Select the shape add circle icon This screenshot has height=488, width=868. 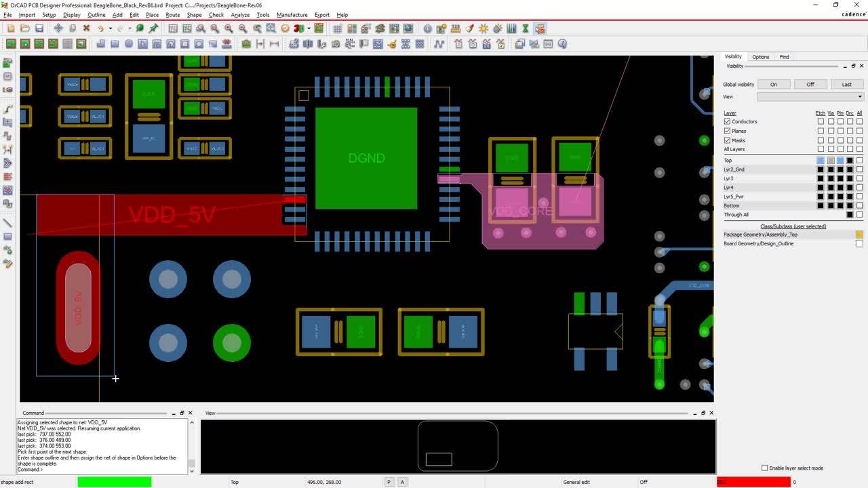(x=129, y=43)
